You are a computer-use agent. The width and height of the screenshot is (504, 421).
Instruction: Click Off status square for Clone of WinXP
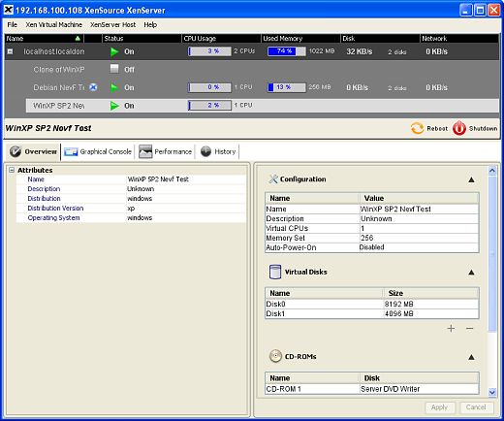pyautogui.click(x=114, y=69)
